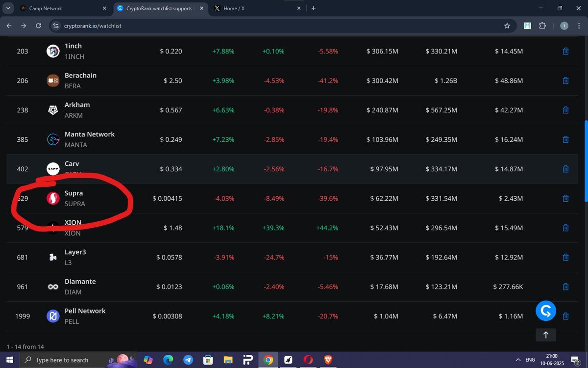This screenshot has height=368, width=588.
Task: Open the Chrome extensions puzzle icon
Action: click(542, 26)
